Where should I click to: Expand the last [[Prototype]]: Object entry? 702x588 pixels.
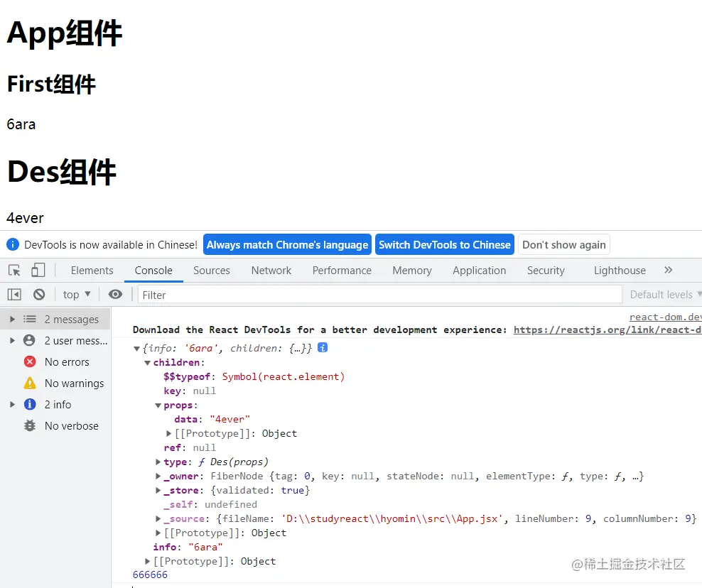coord(147,561)
